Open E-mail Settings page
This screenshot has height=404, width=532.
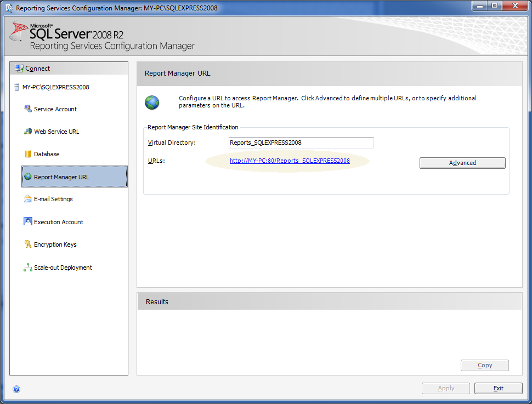[53, 199]
